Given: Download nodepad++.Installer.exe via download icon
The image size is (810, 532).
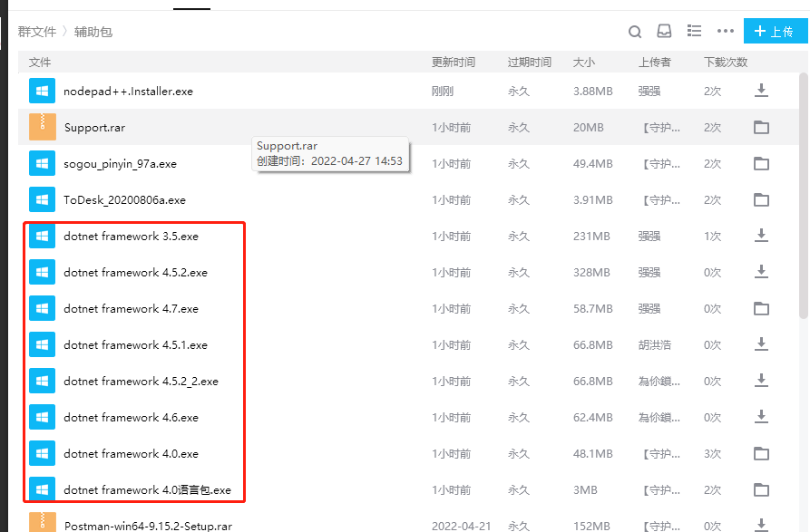Looking at the screenshot, I should [x=761, y=91].
